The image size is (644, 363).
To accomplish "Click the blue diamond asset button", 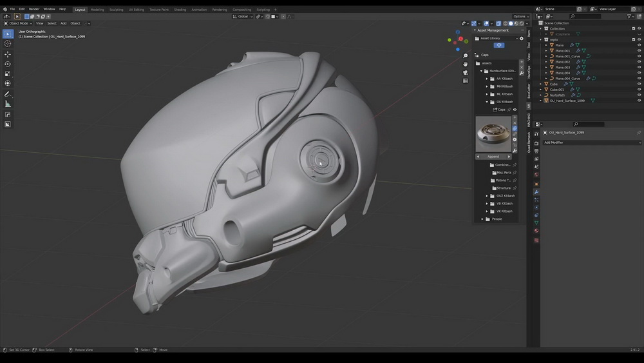I will point(499,45).
